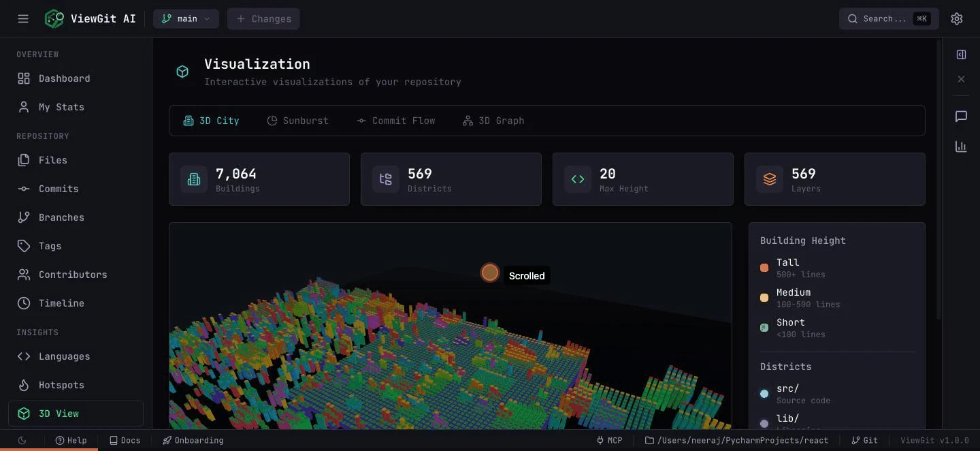The height and width of the screenshot is (451, 980).
Task: Click the Timeline clock icon
Action: coord(24,303)
